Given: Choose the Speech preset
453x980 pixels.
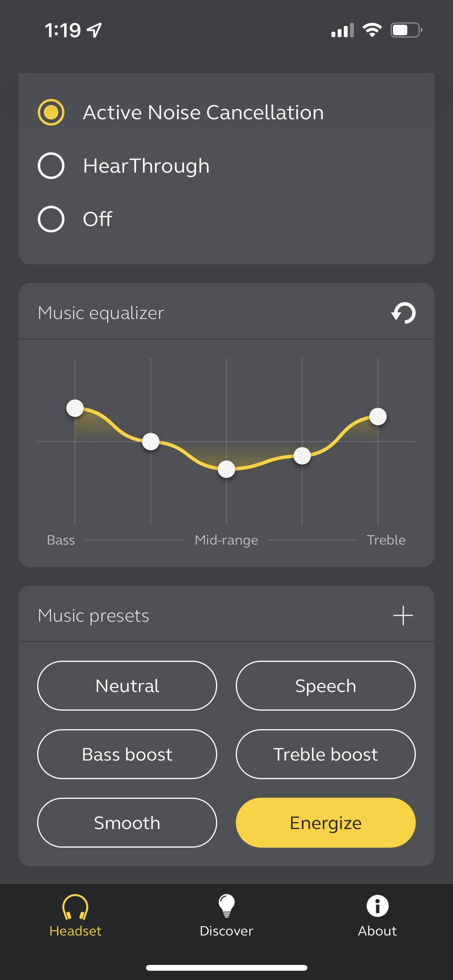Looking at the screenshot, I should coord(326,686).
